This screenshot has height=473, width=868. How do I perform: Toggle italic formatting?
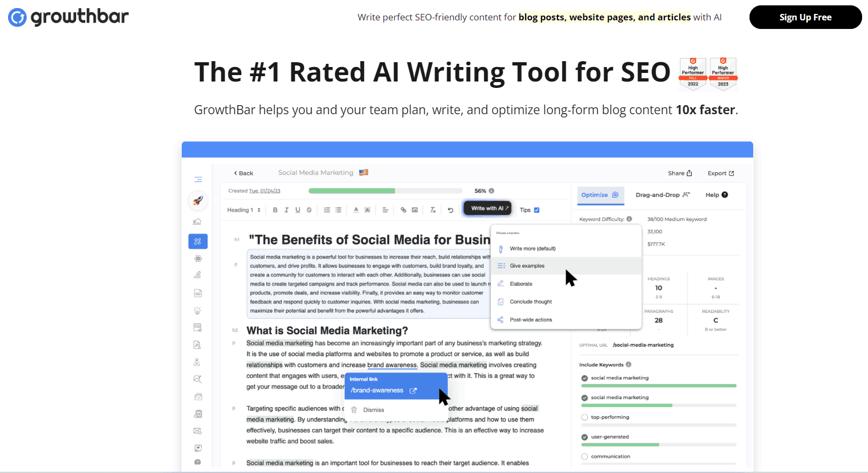click(286, 210)
